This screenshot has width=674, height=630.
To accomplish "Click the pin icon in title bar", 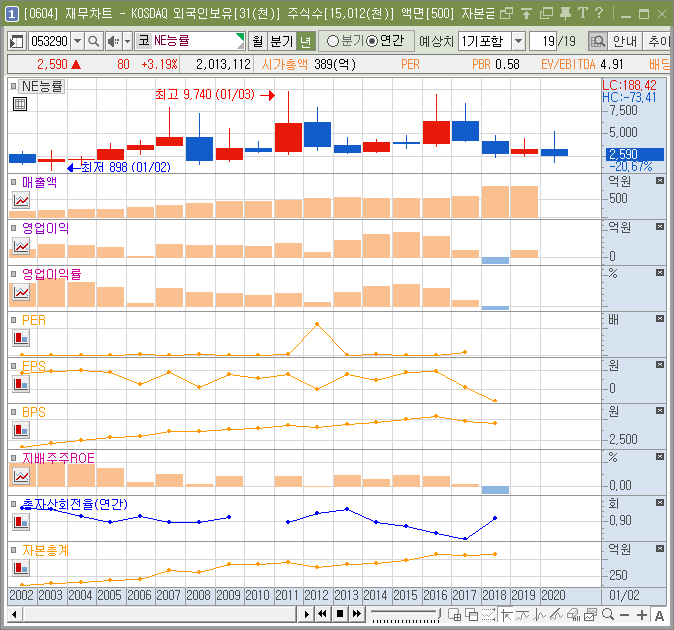I will click(565, 13).
